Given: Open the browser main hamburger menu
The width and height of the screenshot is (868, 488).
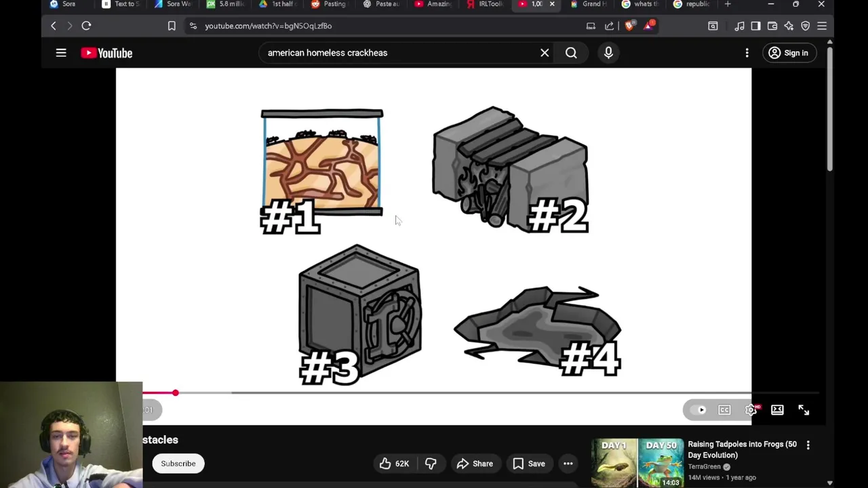Looking at the screenshot, I should pyautogui.click(x=822, y=26).
